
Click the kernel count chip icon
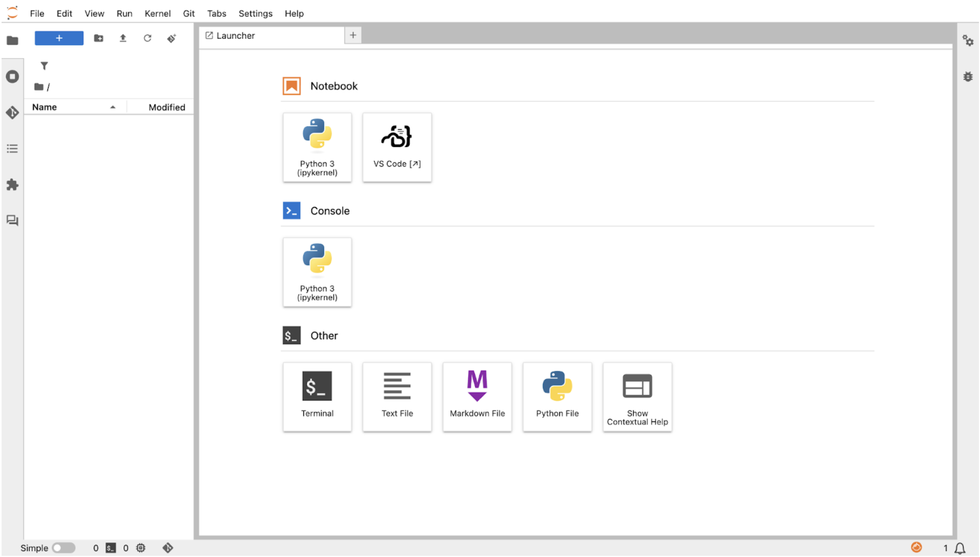tap(141, 548)
